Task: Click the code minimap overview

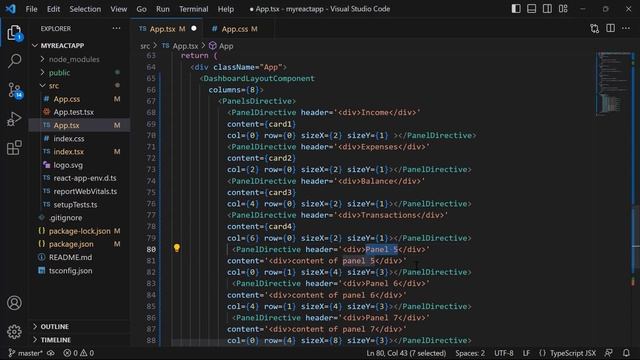Action: [x=613, y=84]
